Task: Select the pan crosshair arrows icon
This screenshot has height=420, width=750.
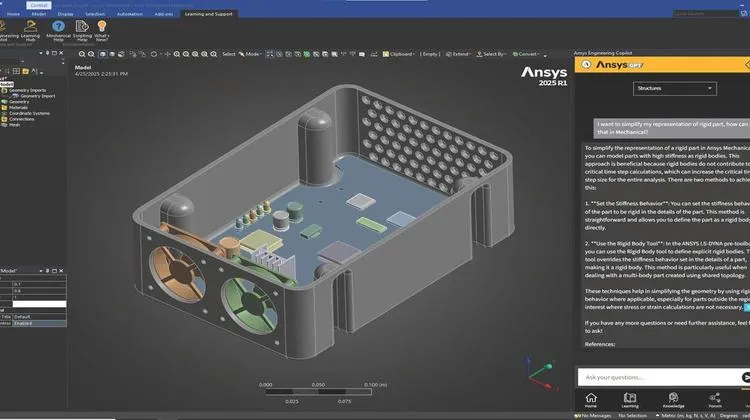Action: coord(167,55)
